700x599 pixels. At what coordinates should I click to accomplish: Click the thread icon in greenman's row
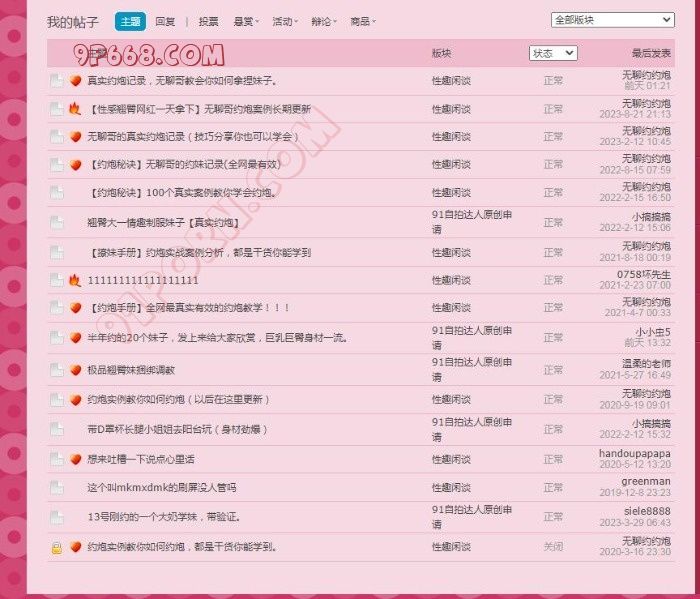point(57,488)
